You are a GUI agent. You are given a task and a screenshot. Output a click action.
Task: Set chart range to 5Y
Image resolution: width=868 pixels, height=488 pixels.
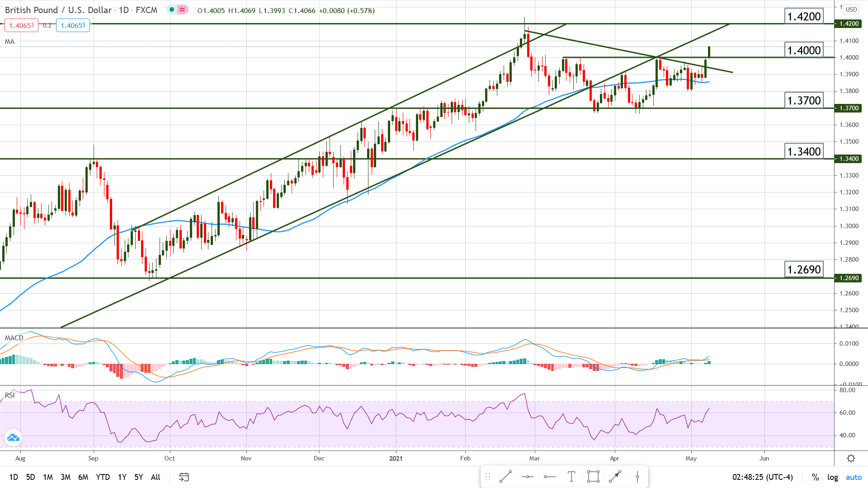[x=139, y=477]
